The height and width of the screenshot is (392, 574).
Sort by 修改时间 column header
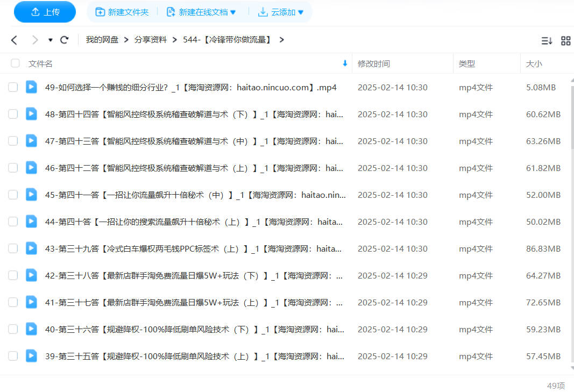point(374,63)
